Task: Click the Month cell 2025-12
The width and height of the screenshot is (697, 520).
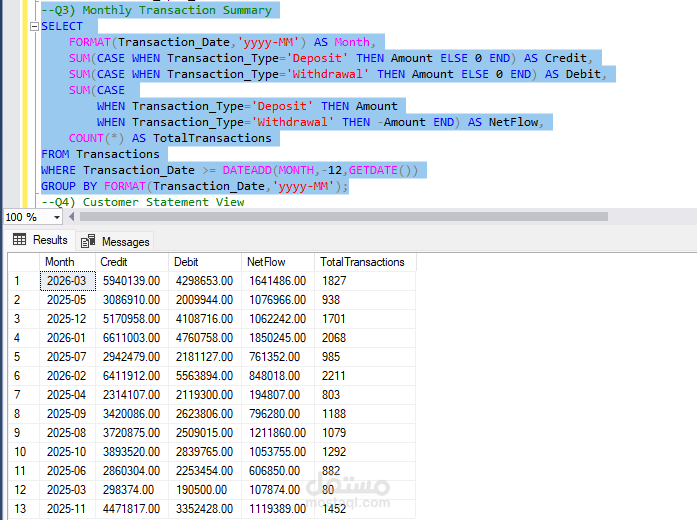Action: tap(68, 319)
